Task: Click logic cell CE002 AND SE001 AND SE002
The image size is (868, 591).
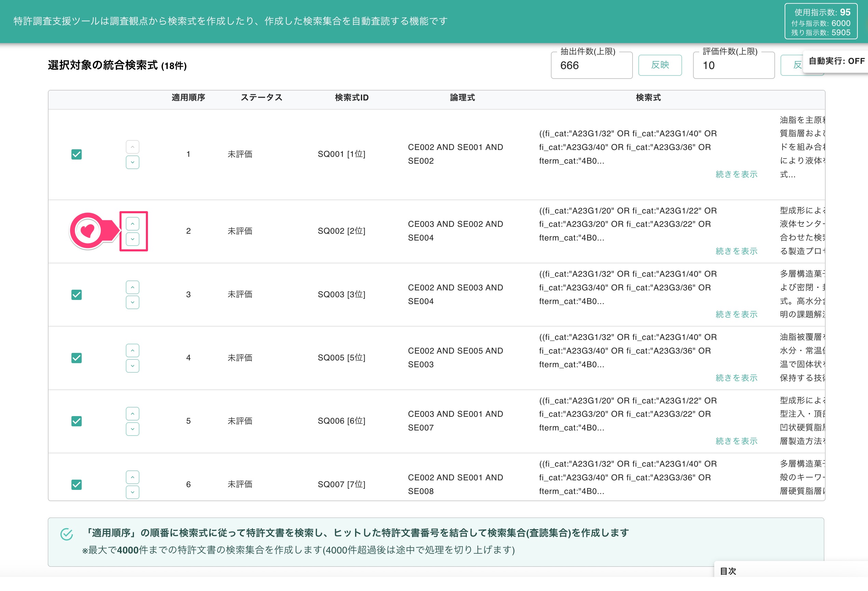Action: [x=455, y=154]
